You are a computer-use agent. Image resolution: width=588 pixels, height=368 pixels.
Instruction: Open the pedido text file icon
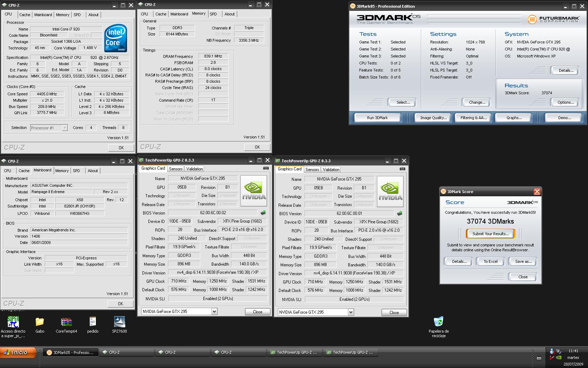[93, 322]
